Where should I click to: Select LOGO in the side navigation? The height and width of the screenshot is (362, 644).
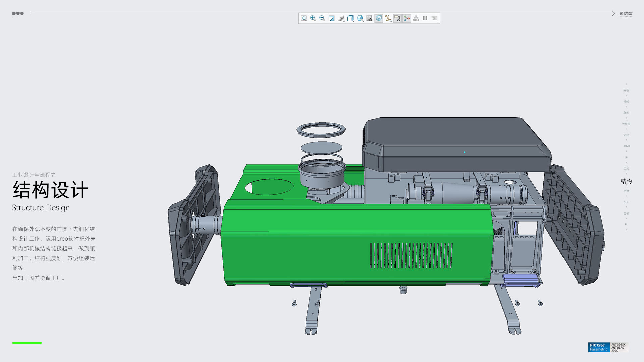tap(626, 146)
